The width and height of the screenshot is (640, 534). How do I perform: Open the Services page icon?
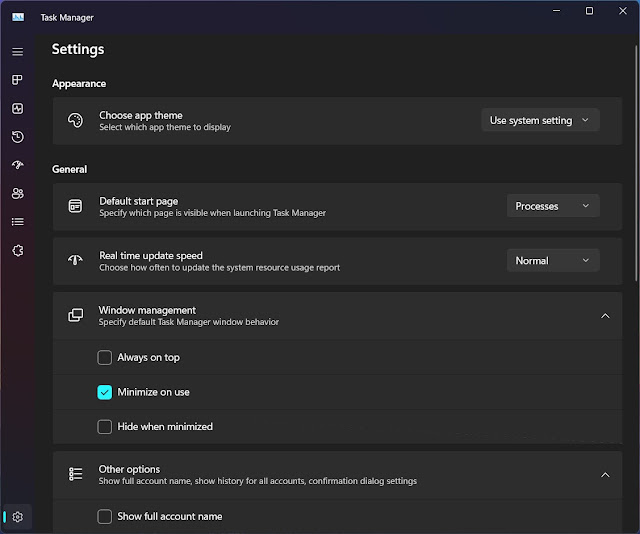pyautogui.click(x=18, y=250)
